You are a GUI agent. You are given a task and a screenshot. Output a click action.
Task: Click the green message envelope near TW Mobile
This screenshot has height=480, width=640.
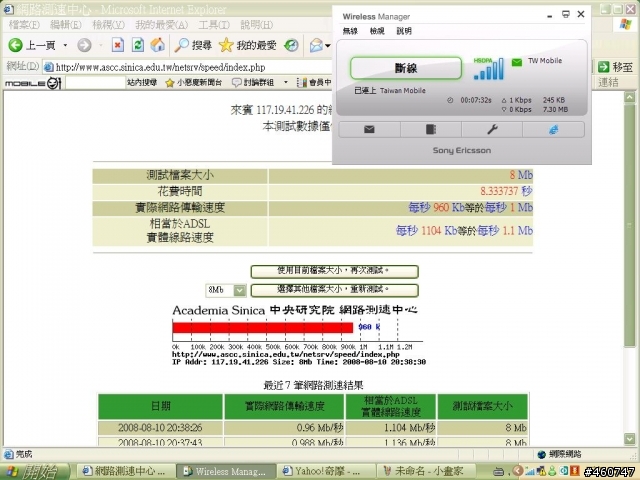517,62
